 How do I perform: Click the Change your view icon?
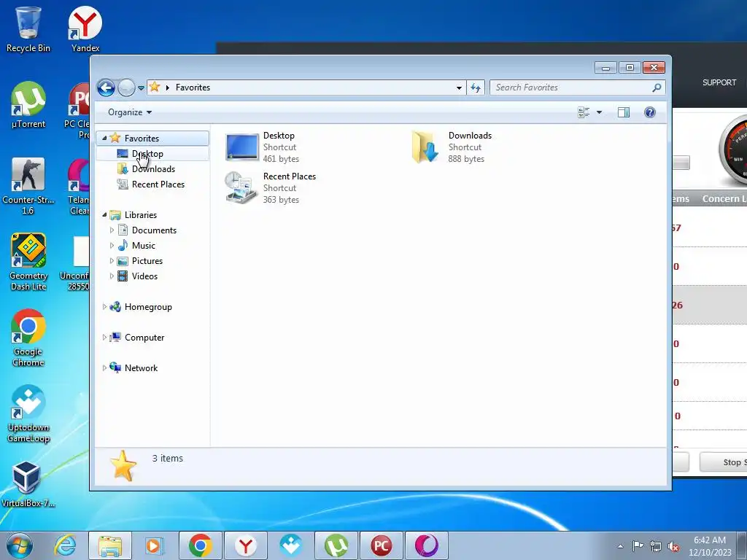[x=584, y=112]
